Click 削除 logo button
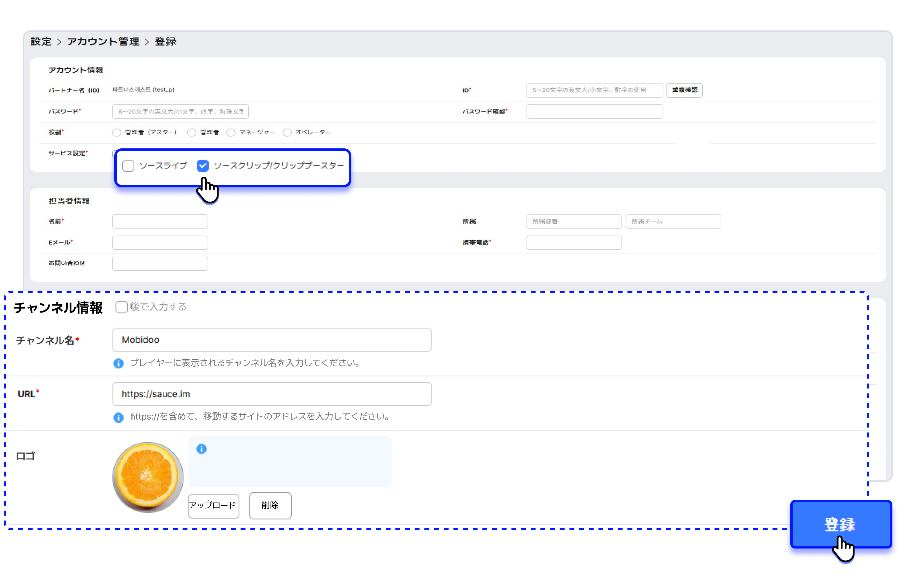Viewport: 924px width, 585px height. click(270, 506)
